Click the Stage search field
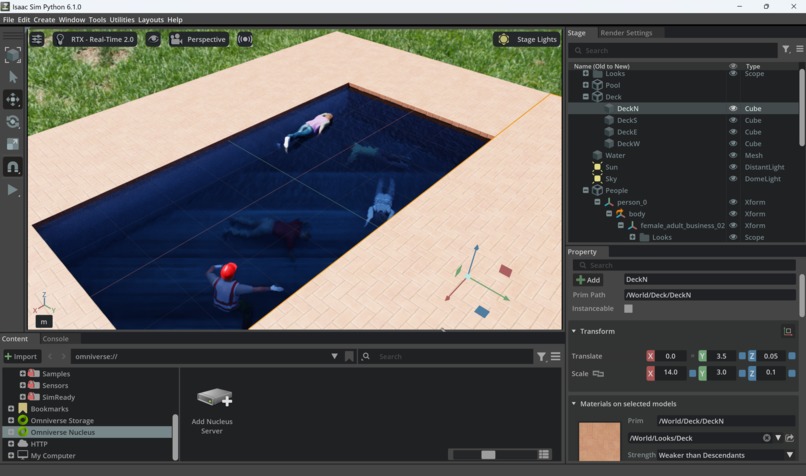The height and width of the screenshot is (476, 806). pyautogui.click(x=672, y=50)
